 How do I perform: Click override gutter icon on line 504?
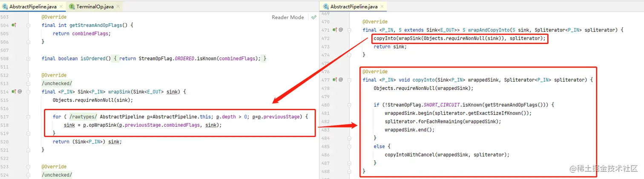coord(14,25)
